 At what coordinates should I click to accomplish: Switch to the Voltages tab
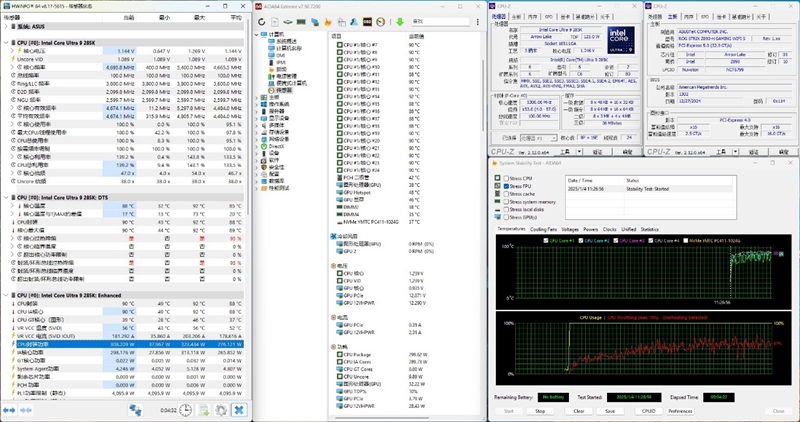(569, 230)
